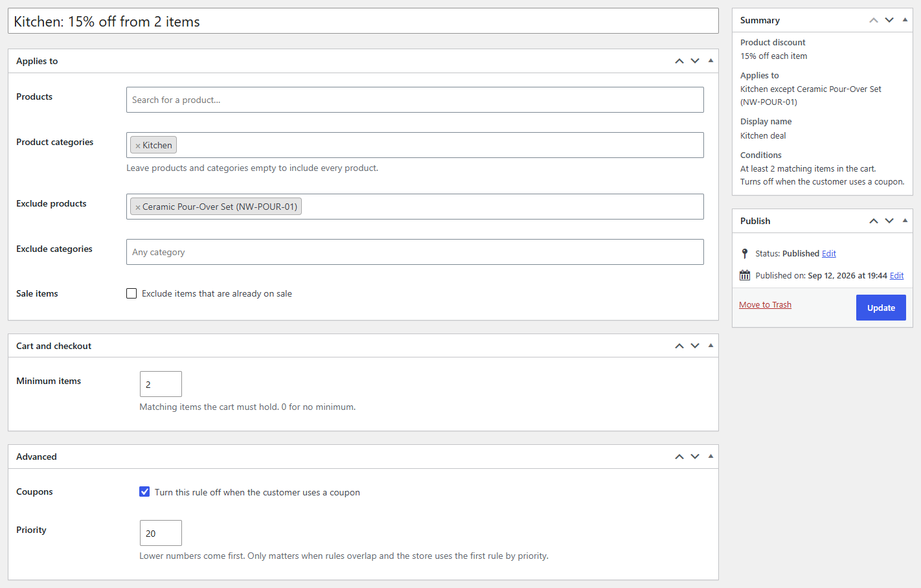Edit the published date
921x588 pixels.
897,276
